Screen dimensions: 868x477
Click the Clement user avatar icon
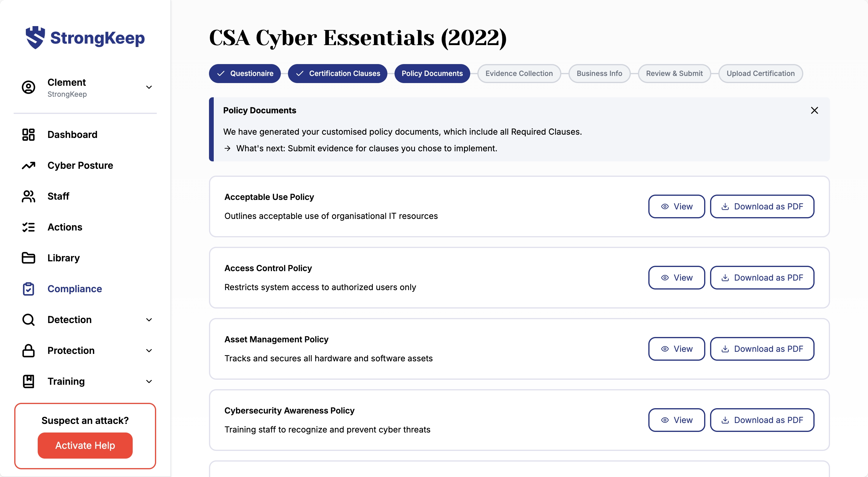28,87
